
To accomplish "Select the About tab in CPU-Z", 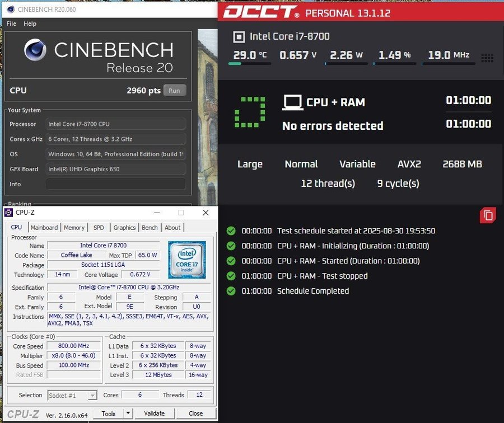I will pyautogui.click(x=172, y=227).
